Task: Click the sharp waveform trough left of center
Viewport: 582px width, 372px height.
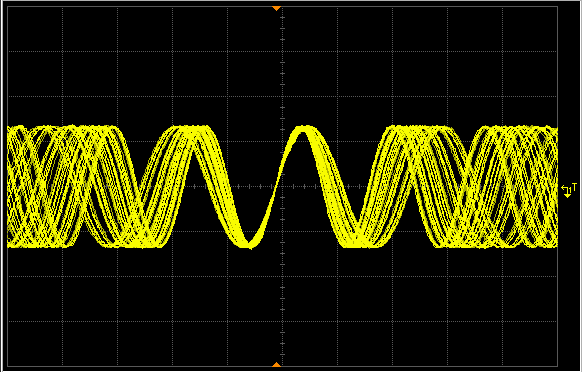Action: (250, 244)
